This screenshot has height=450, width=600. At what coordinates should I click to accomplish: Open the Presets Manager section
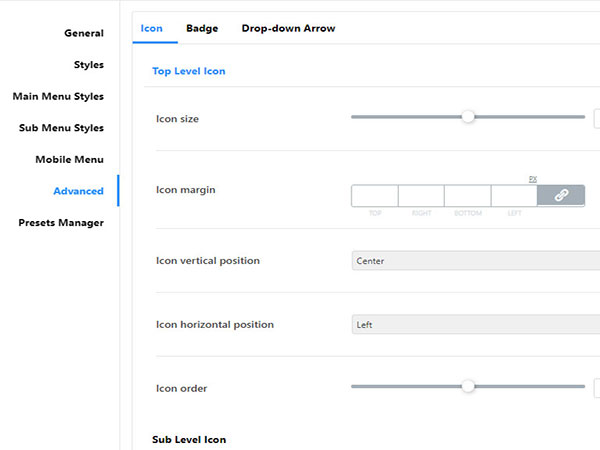coord(61,223)
